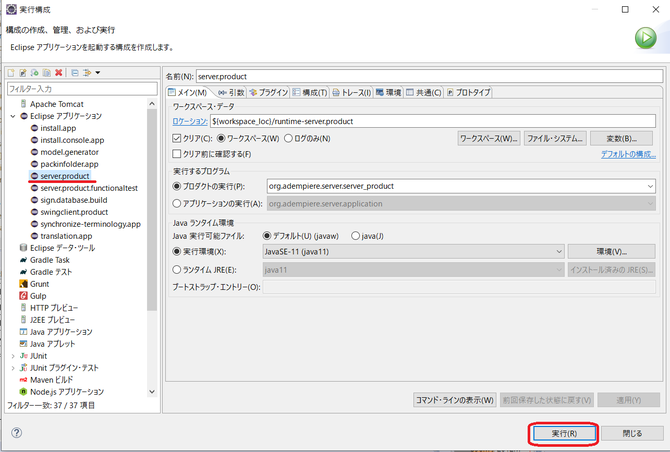This screenshot has width=670, height=452.
Task: Click the ファイル・システム... button
Action: coord(555,138)
